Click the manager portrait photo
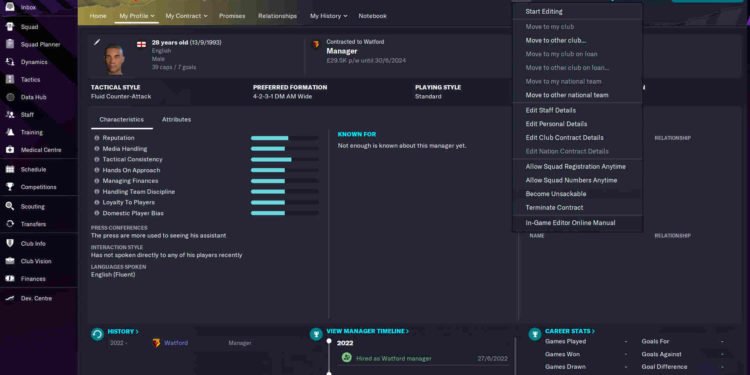 click(115, 59)
